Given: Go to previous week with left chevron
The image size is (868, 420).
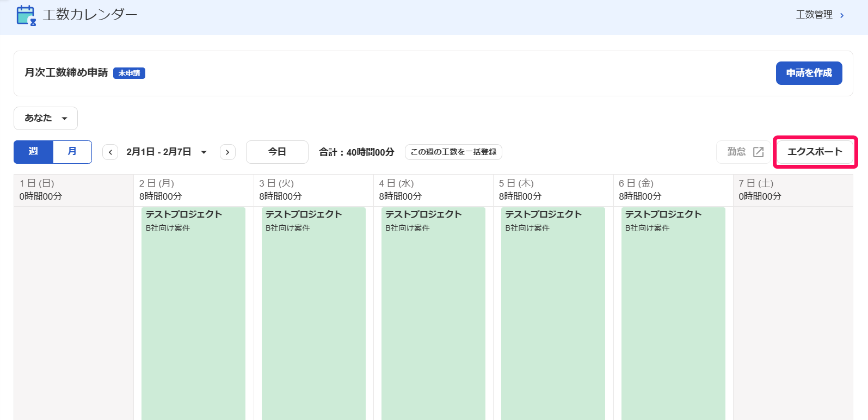Looking at the screenshot, I should (x=110, y=152).
